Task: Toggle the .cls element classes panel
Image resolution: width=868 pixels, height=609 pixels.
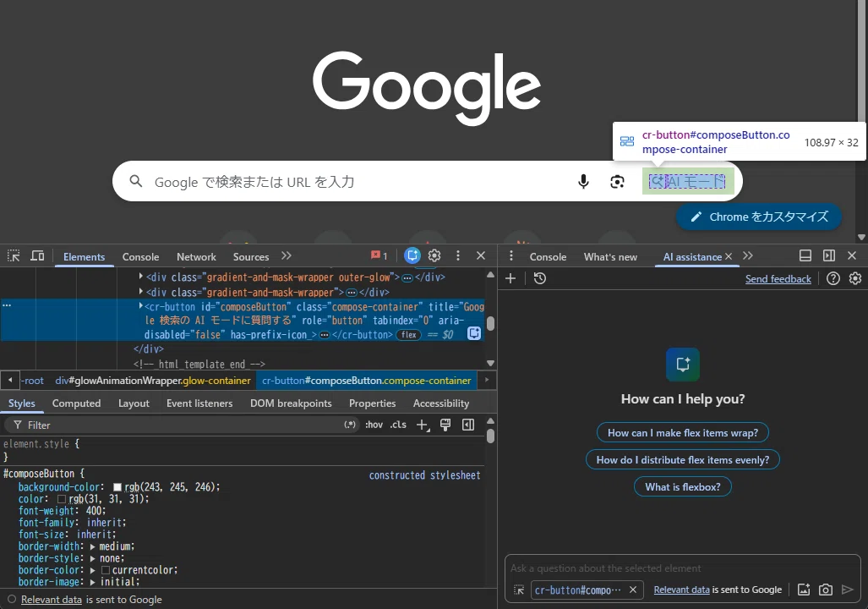Action: click(398, 425)
